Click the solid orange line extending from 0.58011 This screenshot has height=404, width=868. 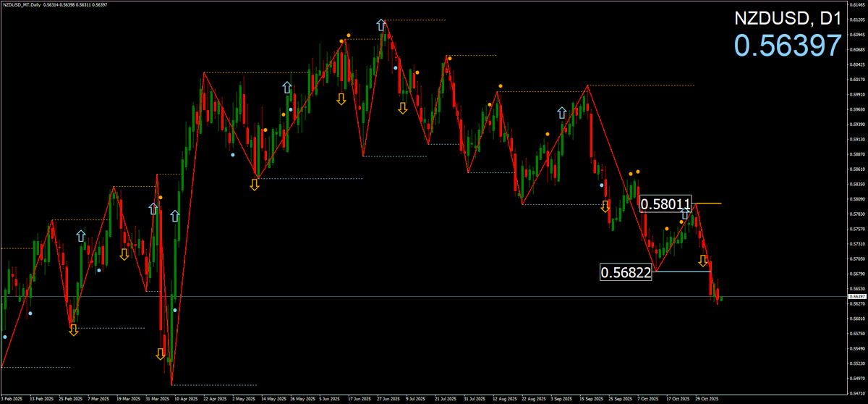(x=707, y=203)
